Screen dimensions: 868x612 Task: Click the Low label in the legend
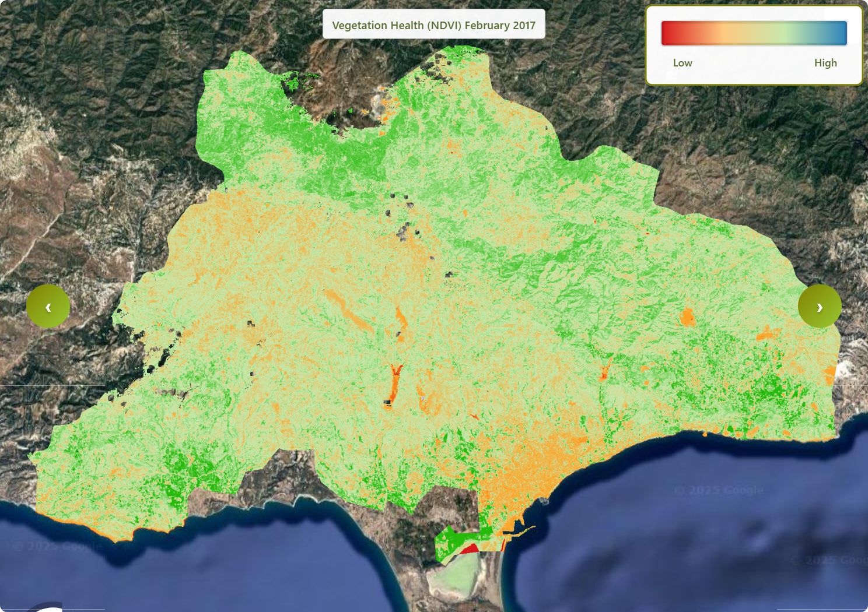(682, 63)
